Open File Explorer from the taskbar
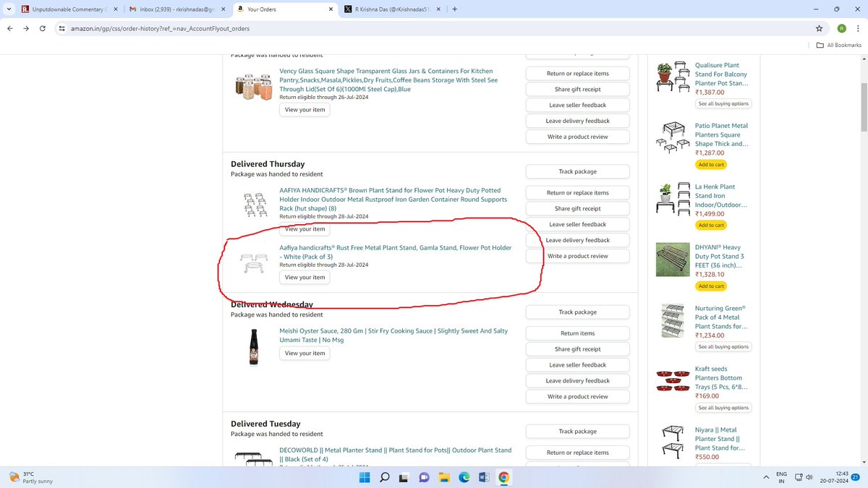This screenshot has width=868, height=488. point(444,477)
